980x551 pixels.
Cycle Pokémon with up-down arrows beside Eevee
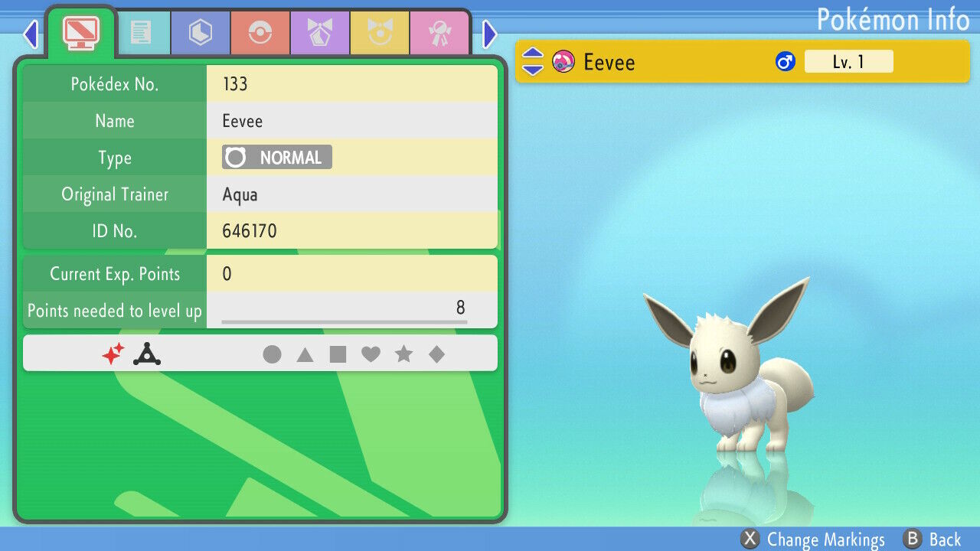pyautogui.click(x=533, y=62)
